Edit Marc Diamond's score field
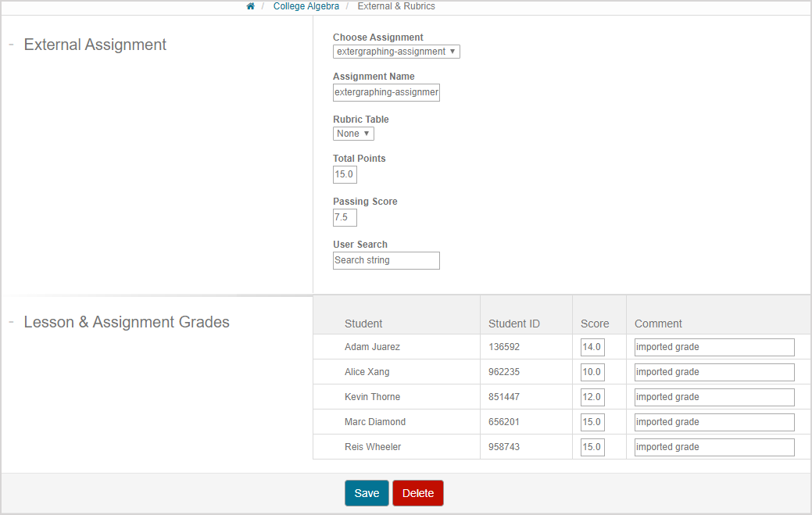Screen dimensions: 812x515 [592, 422]
